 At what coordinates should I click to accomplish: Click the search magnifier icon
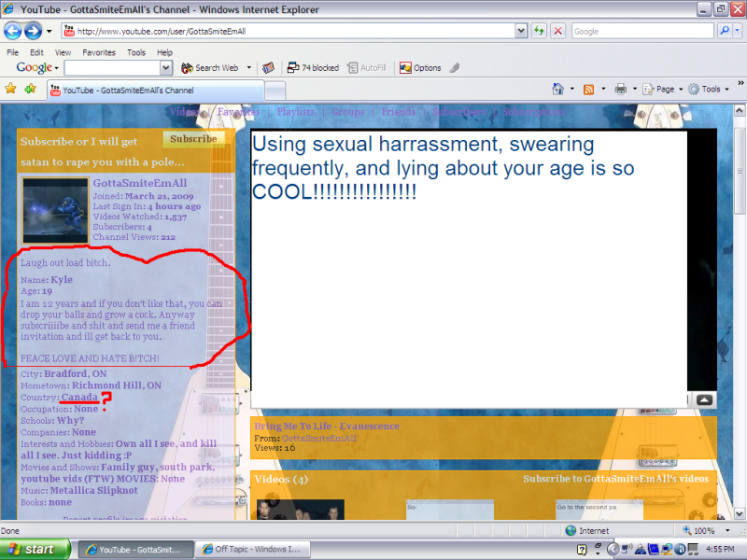click(x=725, y=31)
